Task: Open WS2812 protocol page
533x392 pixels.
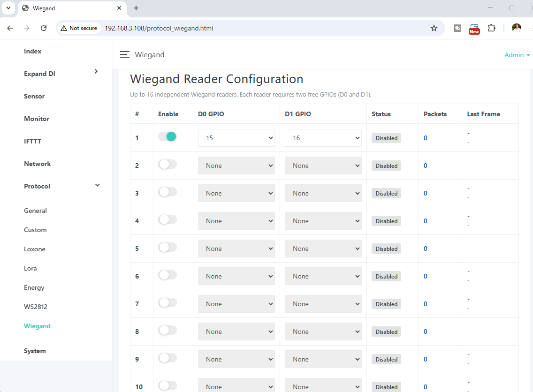Action: (36, 307)
